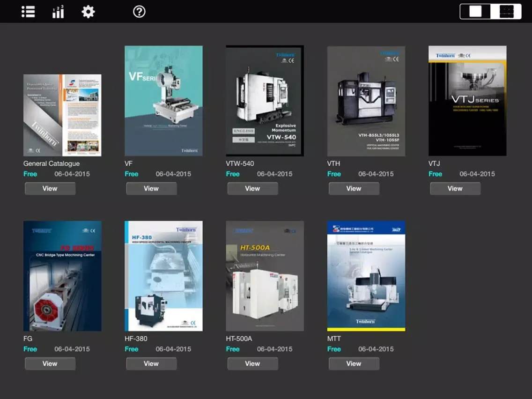
Task: Open the ranking bar chart icon
Action: (58, 12)
